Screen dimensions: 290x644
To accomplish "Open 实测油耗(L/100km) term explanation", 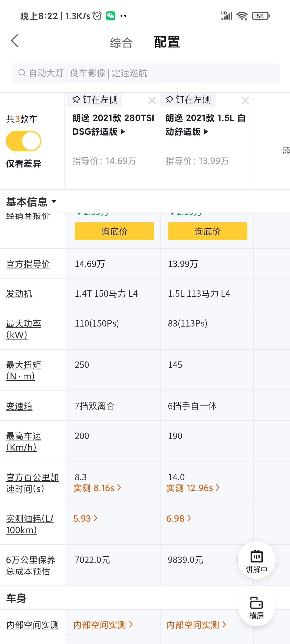I will [x=30, y=524].
